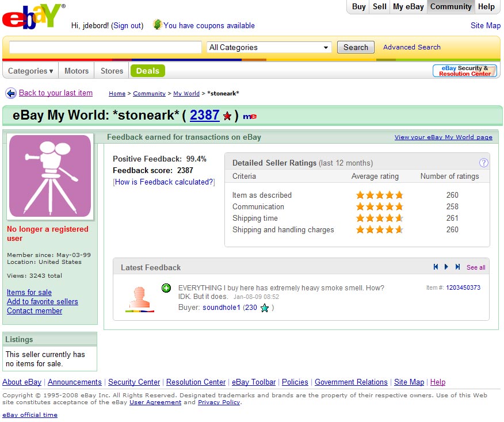The width and height of the screenshot is (504, 422).
Task: Go to first feedback using skip-back arrow
Action: click(436, 267)
